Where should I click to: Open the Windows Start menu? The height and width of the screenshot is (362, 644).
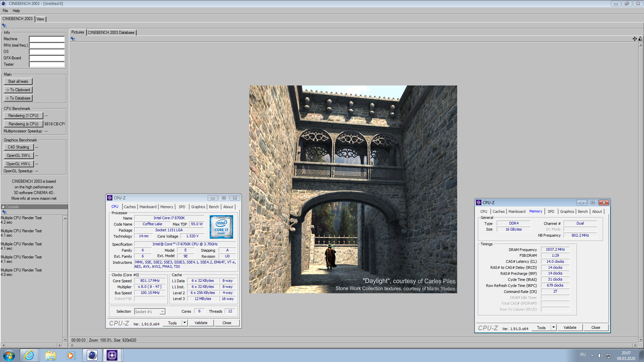click(9, 355)
